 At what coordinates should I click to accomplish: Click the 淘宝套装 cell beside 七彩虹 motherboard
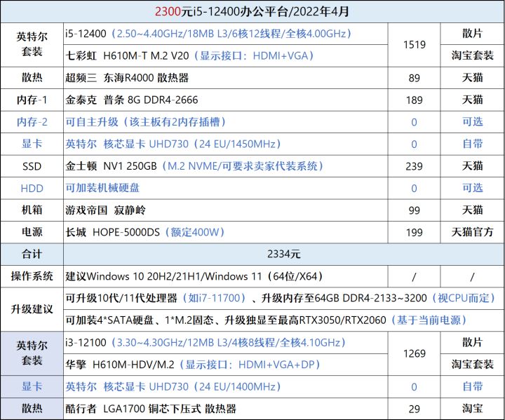tap(473, 55)
